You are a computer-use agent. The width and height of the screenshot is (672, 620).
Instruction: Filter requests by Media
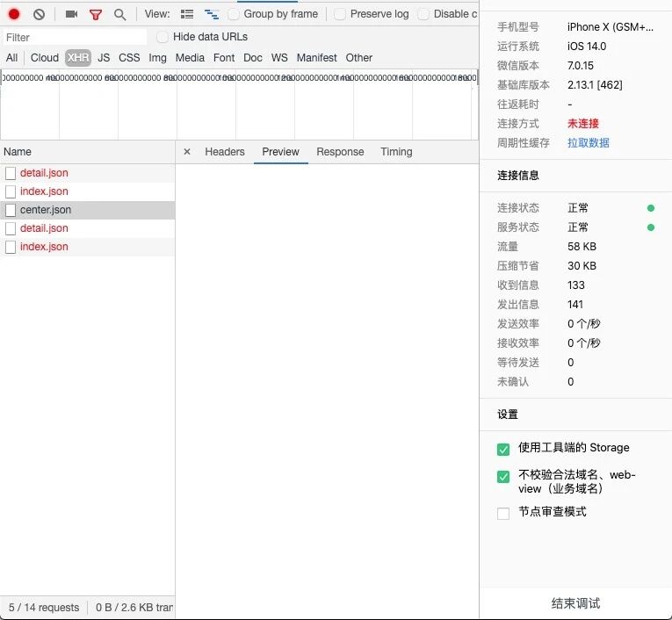point(190,58)
